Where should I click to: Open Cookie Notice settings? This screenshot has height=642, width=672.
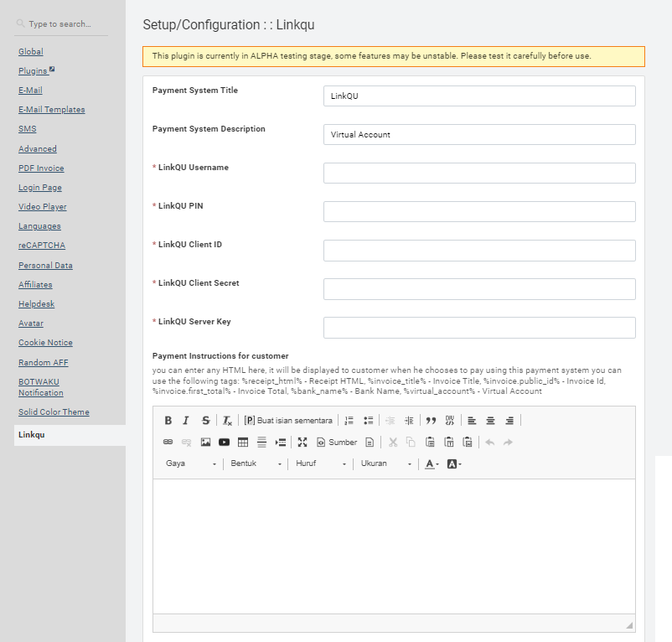click(x=45, y=343)
